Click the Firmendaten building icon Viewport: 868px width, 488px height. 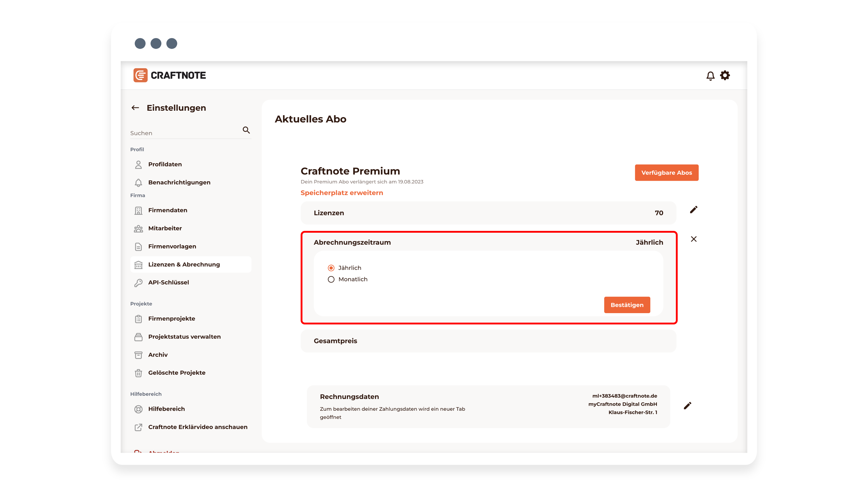[x=139, y=211]
